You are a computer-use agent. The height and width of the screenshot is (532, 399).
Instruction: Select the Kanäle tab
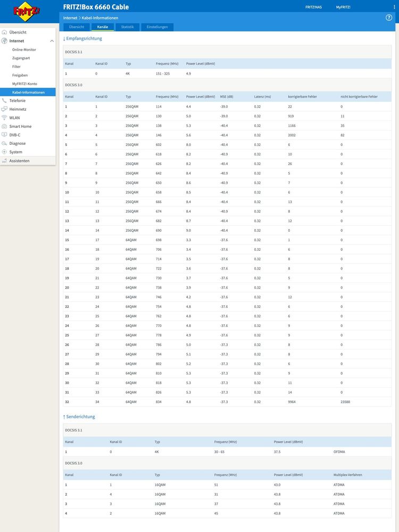(102, 27)
